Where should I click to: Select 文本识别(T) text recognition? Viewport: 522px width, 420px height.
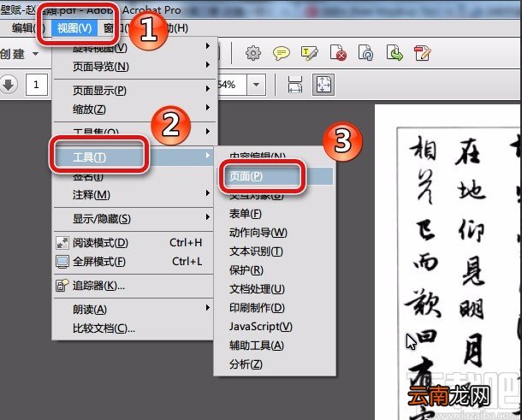[x=275, y=251]
